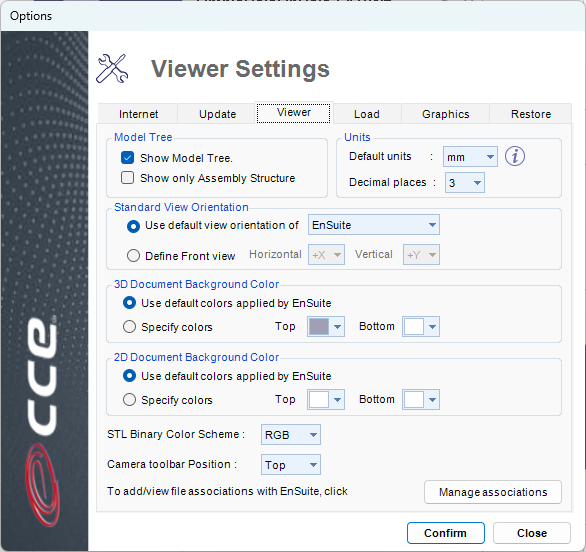Switch to the Update tab
The image size is (586, 552).
(x=217, y=114)
